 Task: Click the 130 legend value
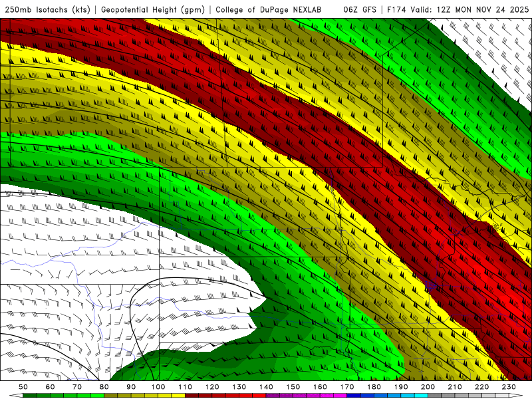239,387
